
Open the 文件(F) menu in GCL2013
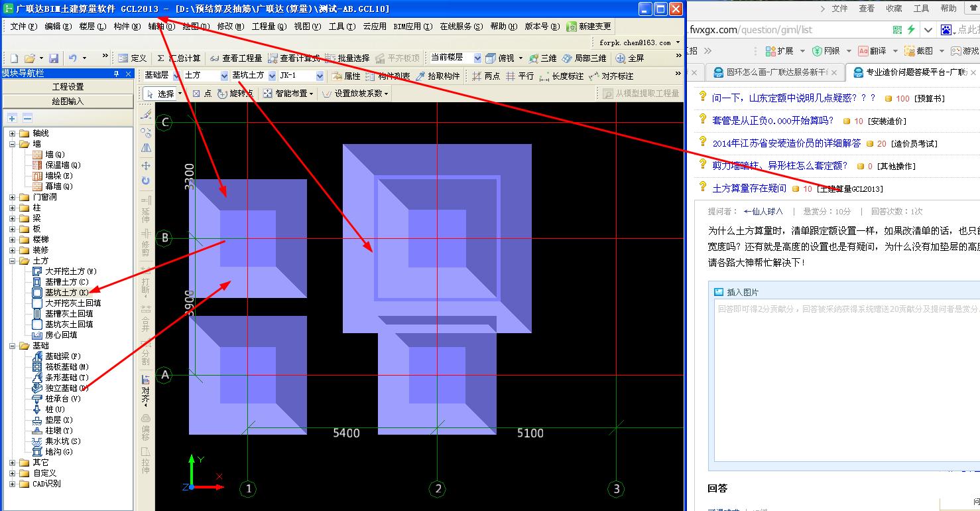tap(23, 27)
